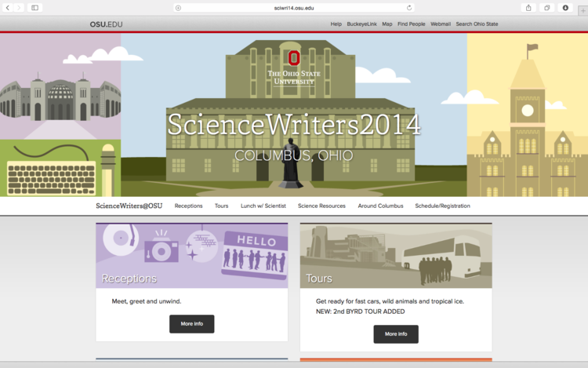The height and width of the screenshot is (368, 588).
Task: Click the Receptions card image
Action: (192, 256)
